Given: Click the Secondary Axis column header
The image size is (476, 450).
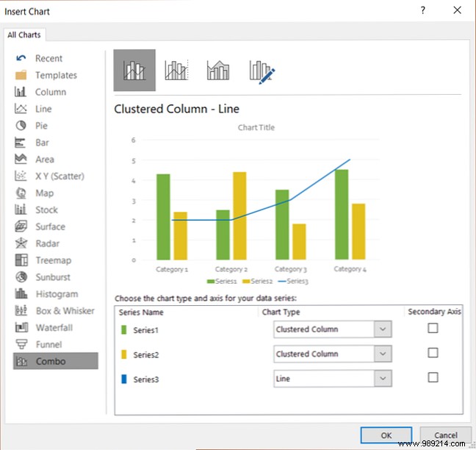Looking at the screenshot, I should point(434,312).
